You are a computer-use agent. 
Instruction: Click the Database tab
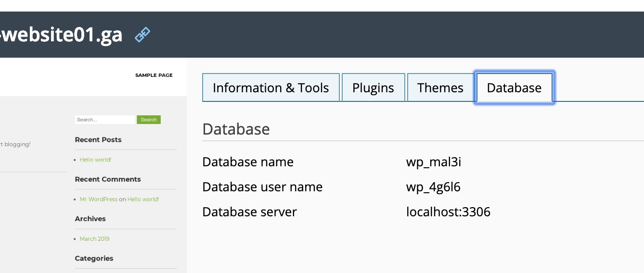tap(514, 87)
